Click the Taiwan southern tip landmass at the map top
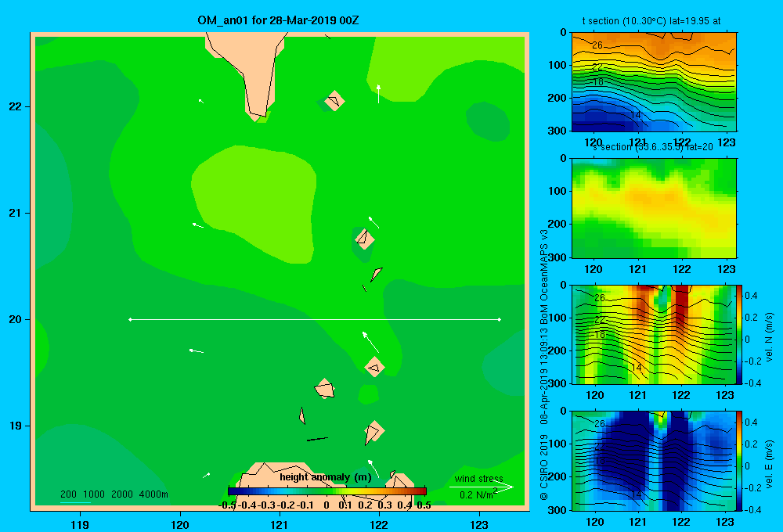The height and width of the screenshot is (532, 783). (248, 75)
